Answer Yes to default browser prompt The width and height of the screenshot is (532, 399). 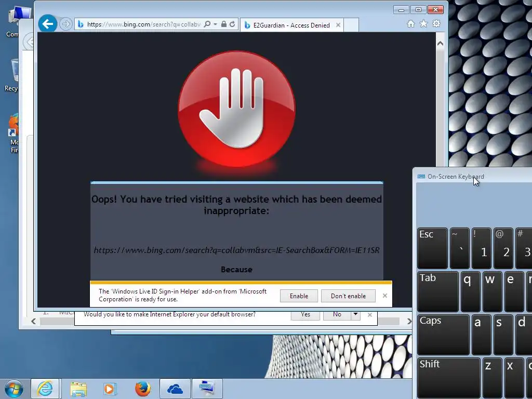click(305, 315)
